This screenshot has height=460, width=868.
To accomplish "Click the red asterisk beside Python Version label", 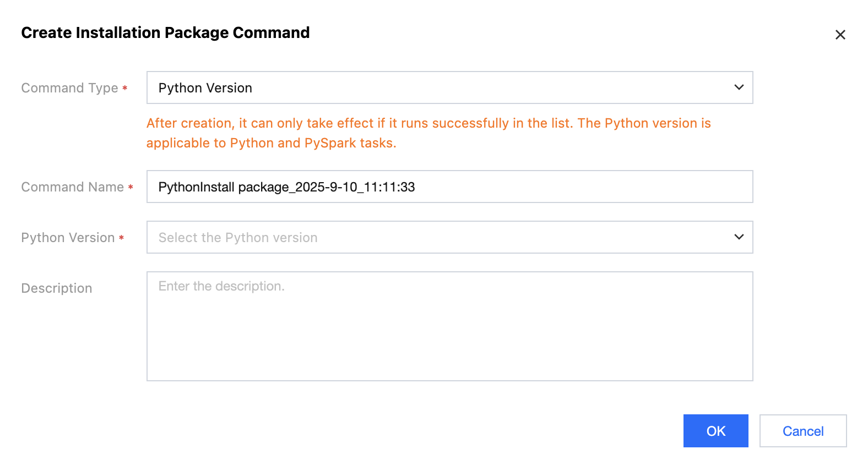I will 121,238.
